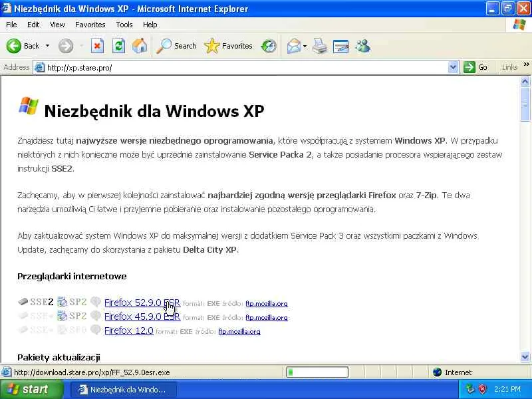Open Favorites pane with the star icon
The height and width of the screenshot is (399, 532).
point(228,46)
